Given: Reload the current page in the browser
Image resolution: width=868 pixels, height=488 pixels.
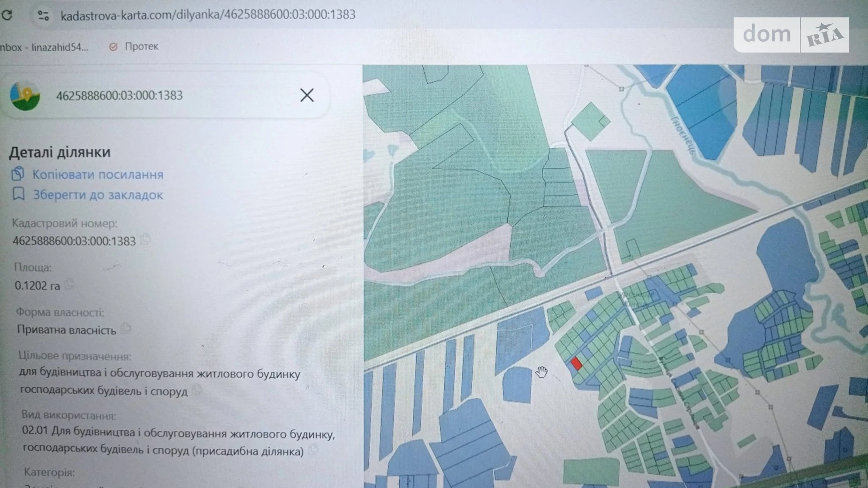Looking at the screenshot, I should coord(8,15).
